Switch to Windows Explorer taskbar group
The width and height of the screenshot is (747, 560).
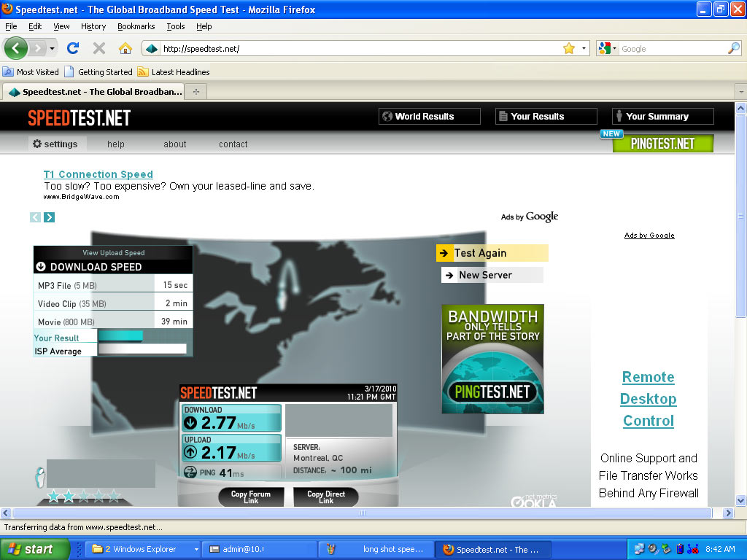(143, 549)
